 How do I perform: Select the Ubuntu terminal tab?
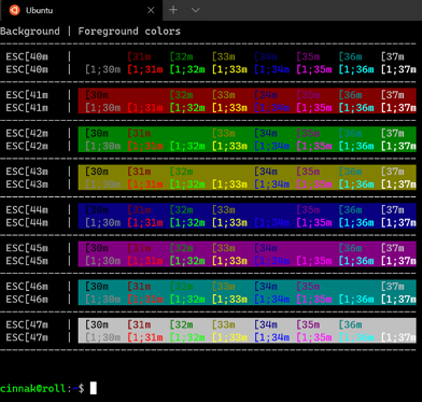[81, 10]
